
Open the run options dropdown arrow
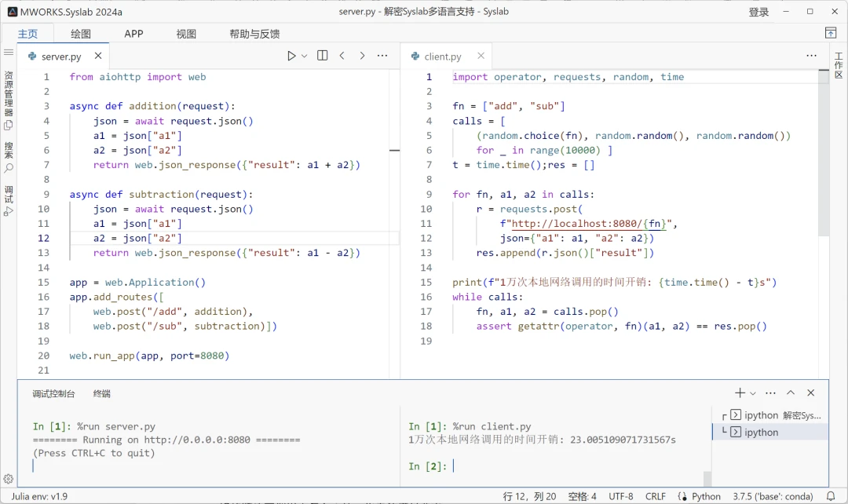tap(305, 56)
